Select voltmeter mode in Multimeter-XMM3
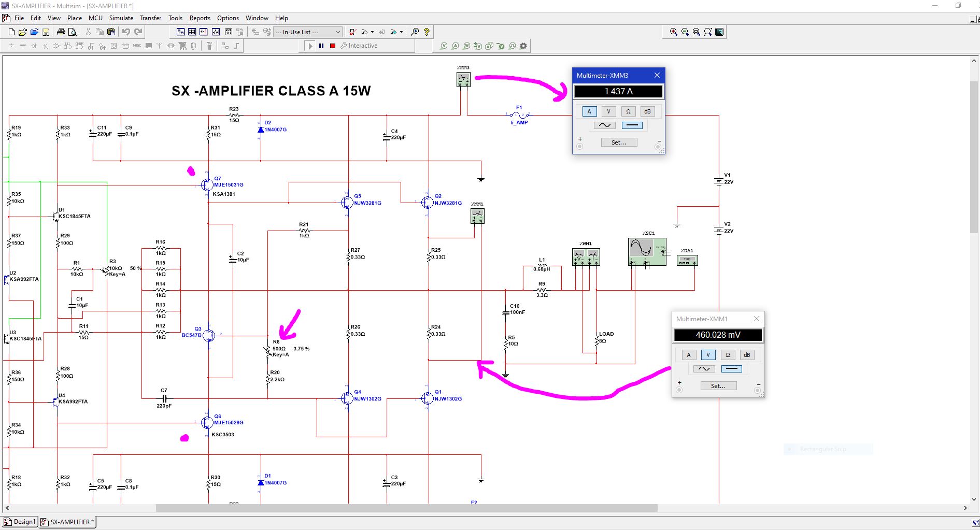 pyautogui.click(x=609, y=111)
